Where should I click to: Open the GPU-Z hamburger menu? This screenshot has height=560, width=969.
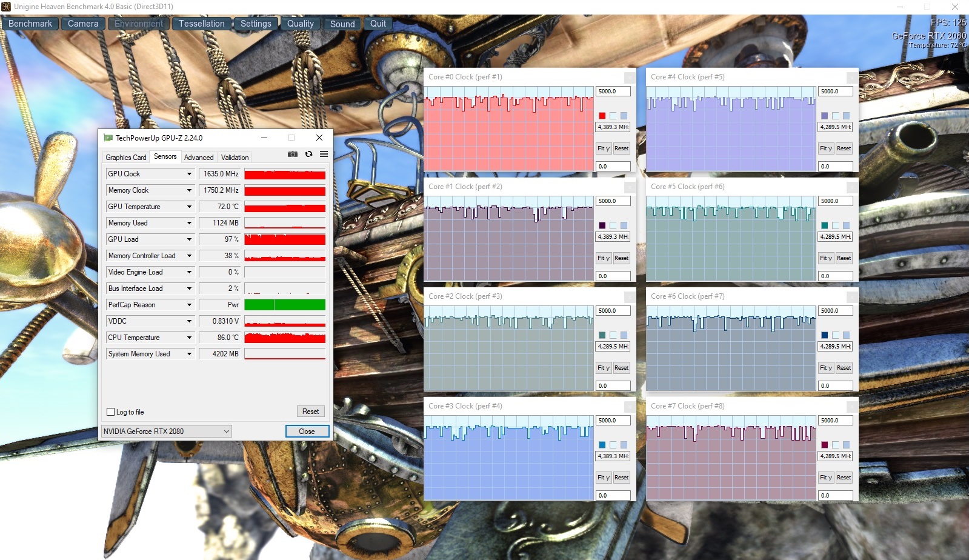tap(324, 155)
